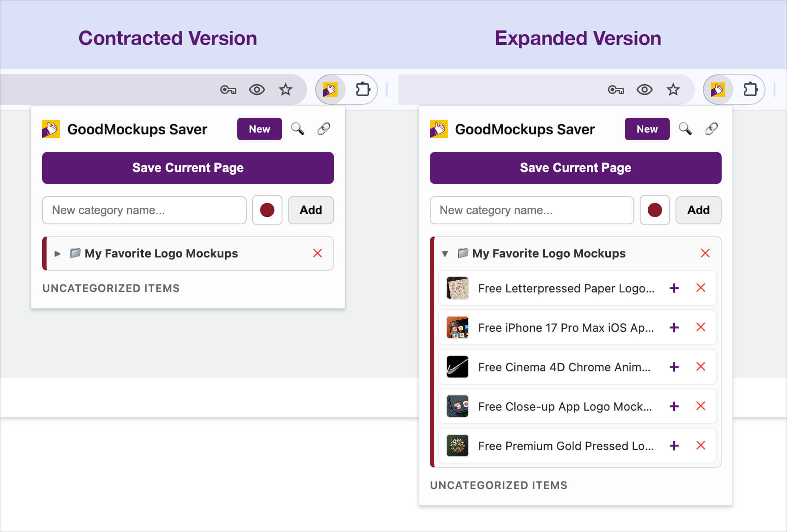Remove Free Close-up App Logo item
This screenshot has width=787, height=532.
point(701,406)
